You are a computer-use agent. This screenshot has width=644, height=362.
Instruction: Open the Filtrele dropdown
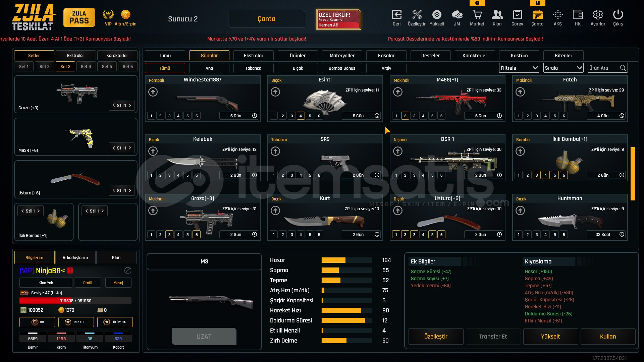[519, 68]
